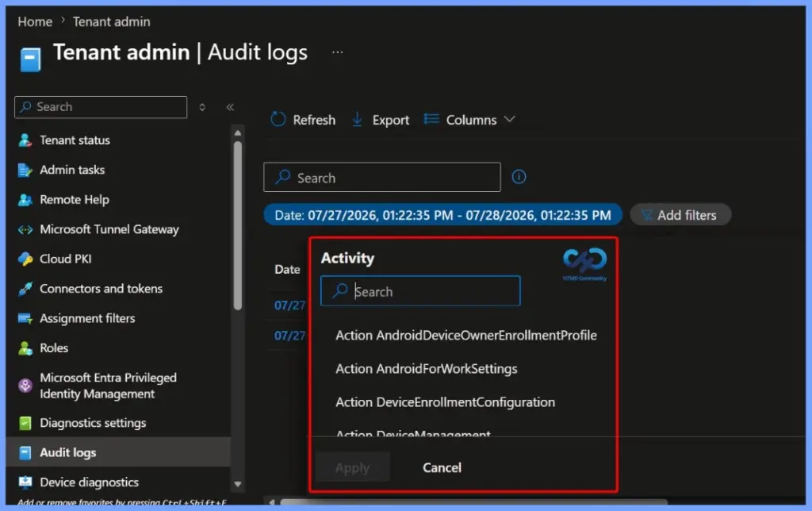This screenshot has width=812, height=511.
Task: Go to Home breadcrumb link
Action: click(35, 21)
